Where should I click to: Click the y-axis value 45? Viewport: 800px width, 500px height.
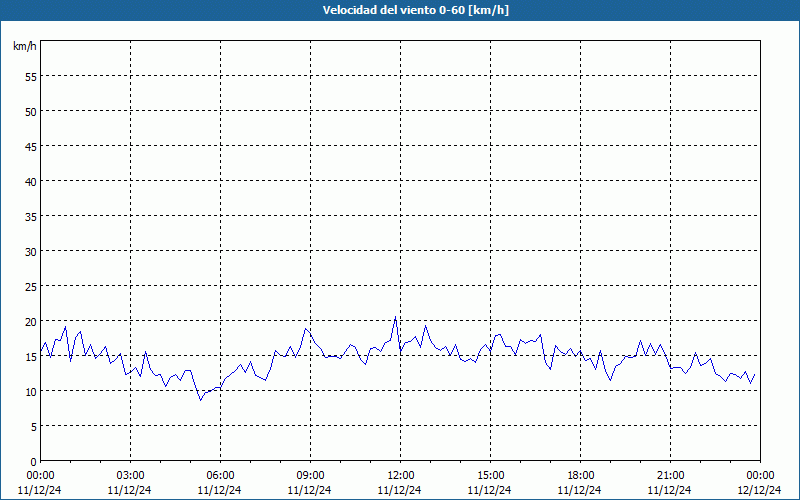31,146
